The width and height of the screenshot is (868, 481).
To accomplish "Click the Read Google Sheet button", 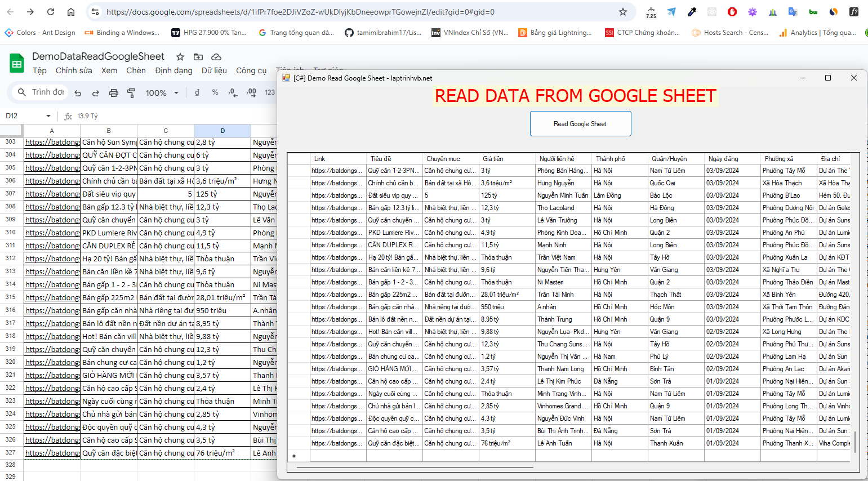I will 580,124.
